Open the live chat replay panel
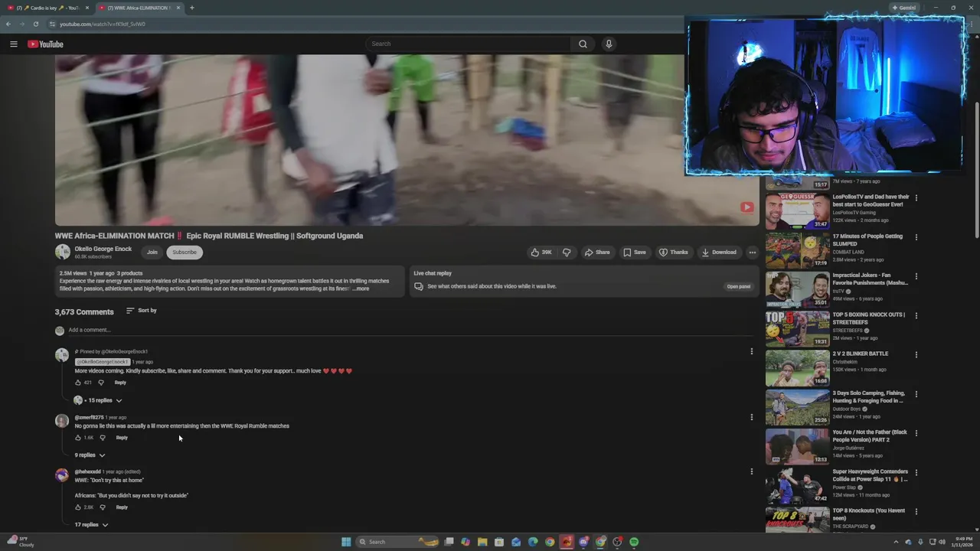This screenshot has height=551, width=980. point(738,286)
